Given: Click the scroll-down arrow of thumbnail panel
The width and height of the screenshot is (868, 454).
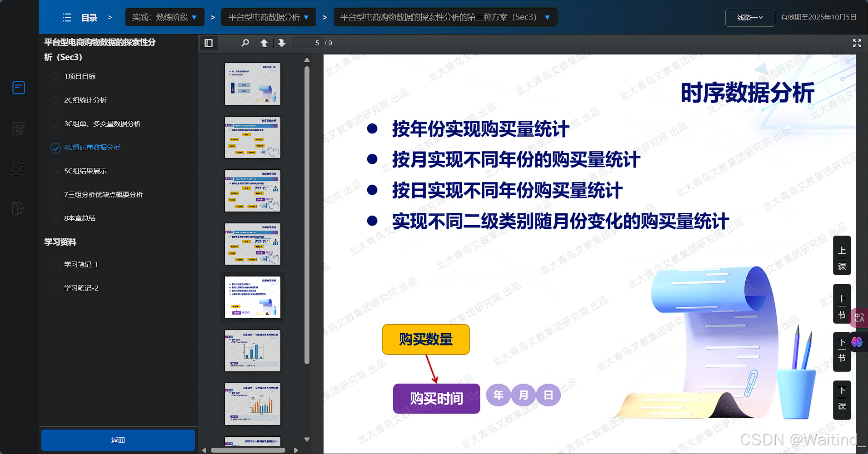Looking at the screenshot, I should click(x=307, y=439).
